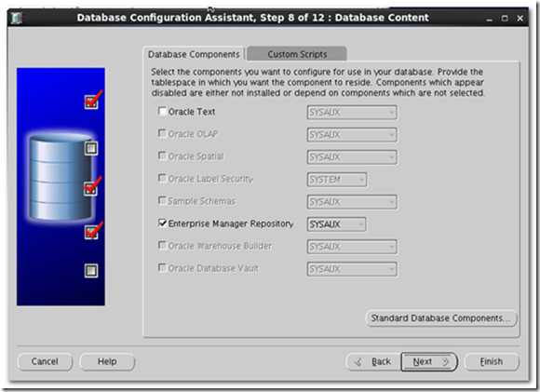
Task: Toggle the Oracle Spatial checkbox
Action: pyautogui.click(x=162, y=155)
